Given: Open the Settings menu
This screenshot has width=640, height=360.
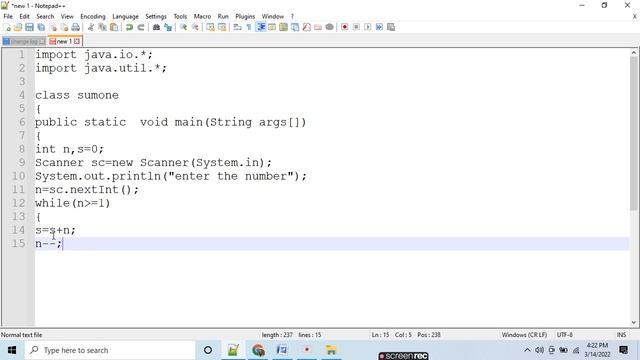Looking at the screenshot, I should tap(156, 16).
